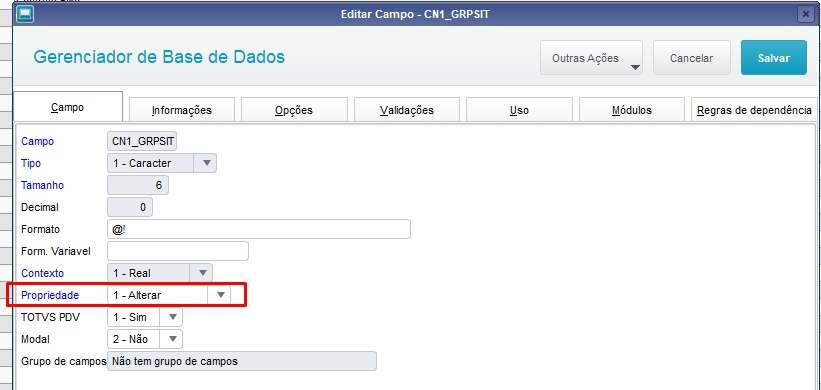Click the blue Tipo label

pyautogui.click(x=31, y=163)
